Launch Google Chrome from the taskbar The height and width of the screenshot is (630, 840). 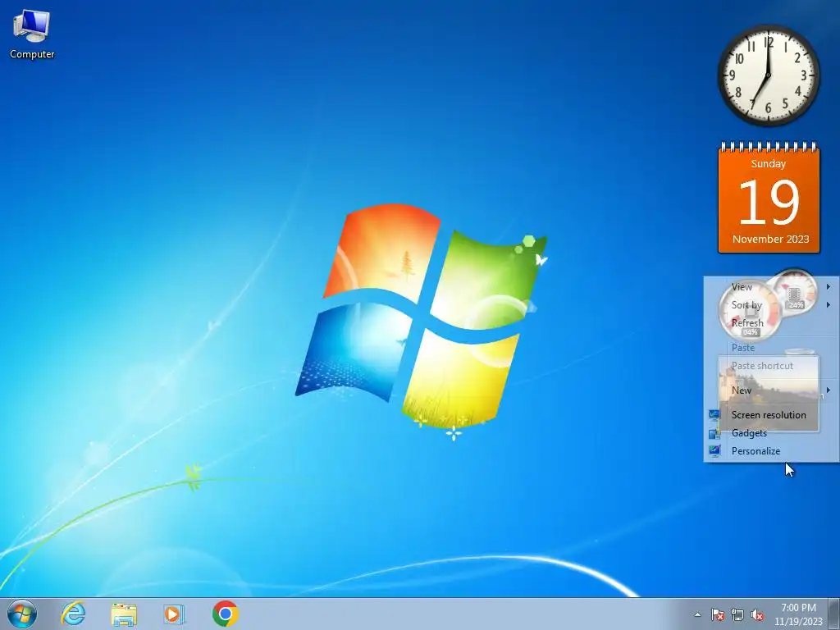pyautogui.click(x=225, y=614)
